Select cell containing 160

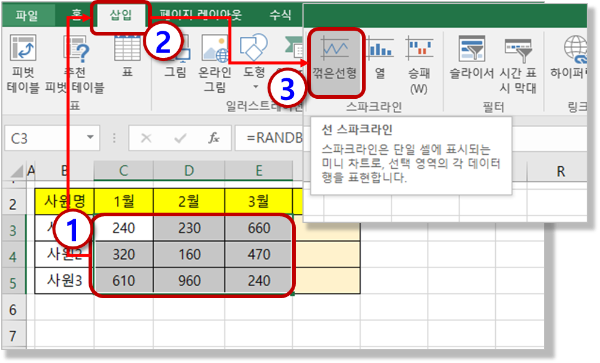pos(189,254)
